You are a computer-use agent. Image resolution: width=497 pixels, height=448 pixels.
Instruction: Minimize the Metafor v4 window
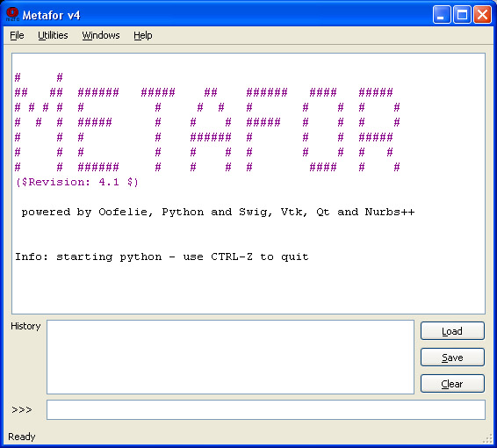[442, 15]
